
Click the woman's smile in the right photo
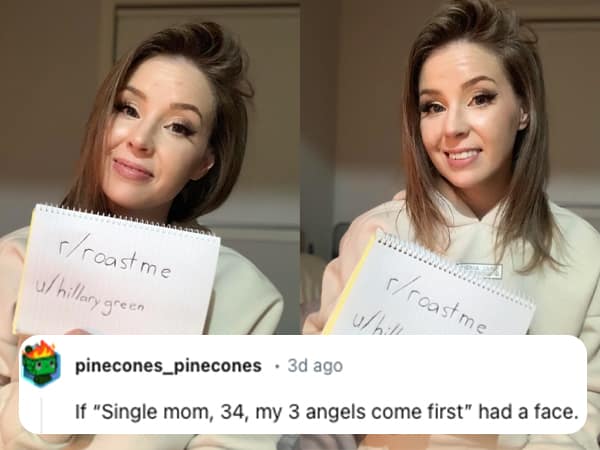click(x=463, y=155)
